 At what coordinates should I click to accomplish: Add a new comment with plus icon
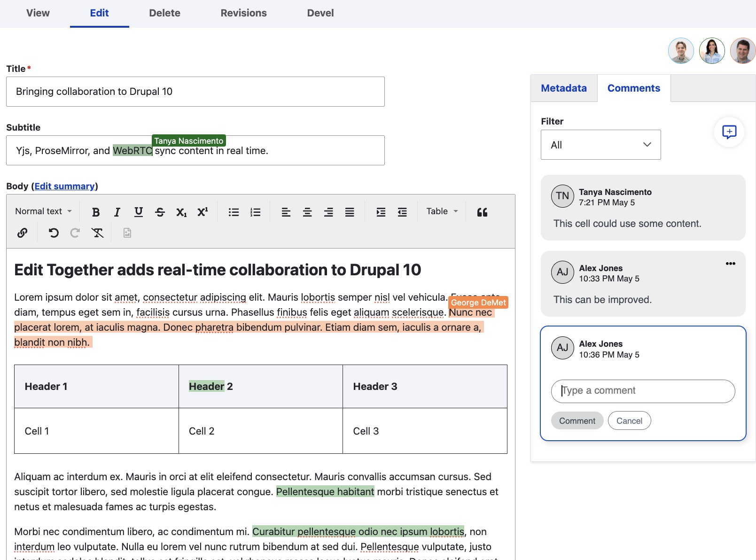click(729, 132)
